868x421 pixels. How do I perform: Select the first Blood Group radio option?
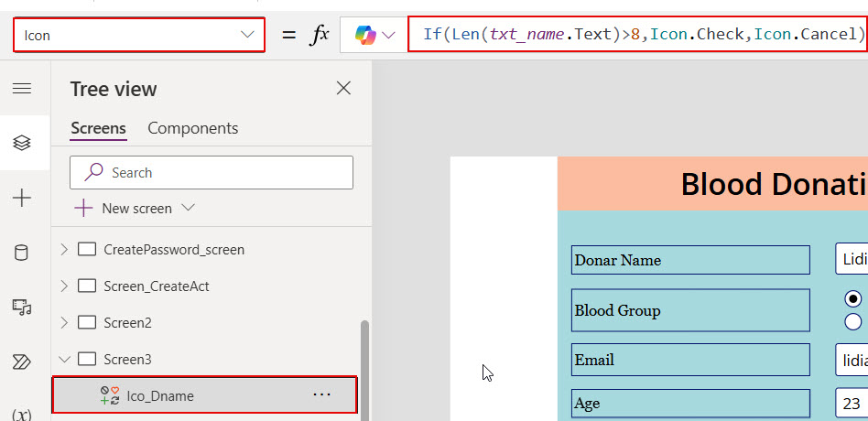(x=853, y=299)
